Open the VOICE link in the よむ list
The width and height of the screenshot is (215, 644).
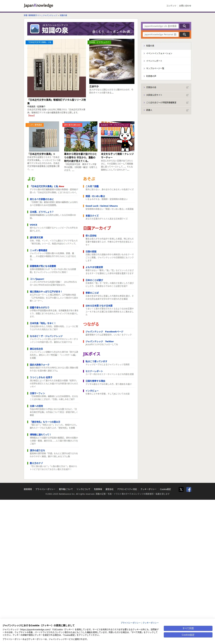tap(33, 225)
